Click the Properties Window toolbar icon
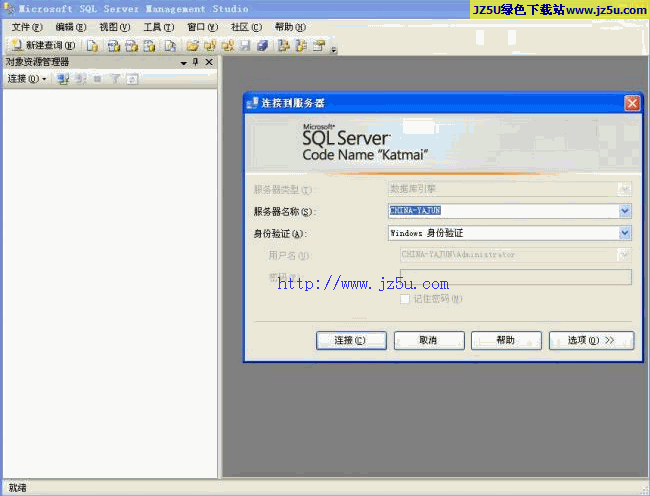 tap(319, 46)
